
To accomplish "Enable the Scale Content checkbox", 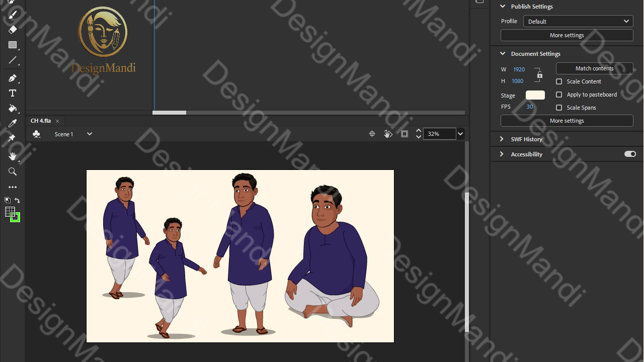I will (559, 81).
